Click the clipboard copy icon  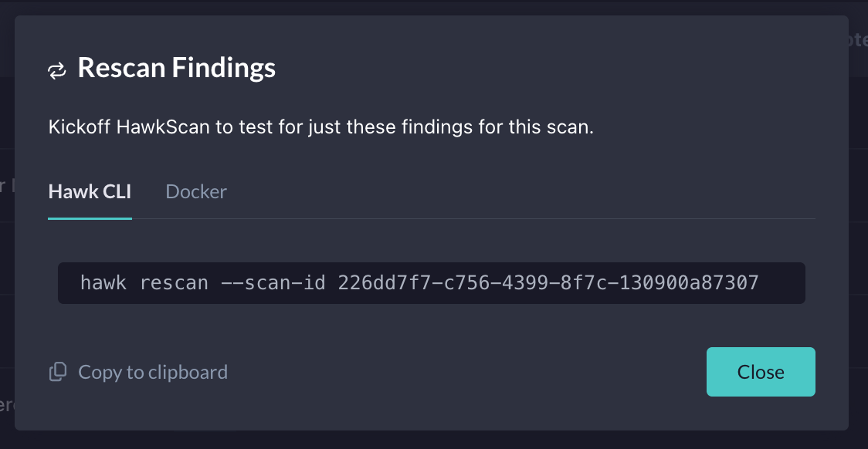58,372
